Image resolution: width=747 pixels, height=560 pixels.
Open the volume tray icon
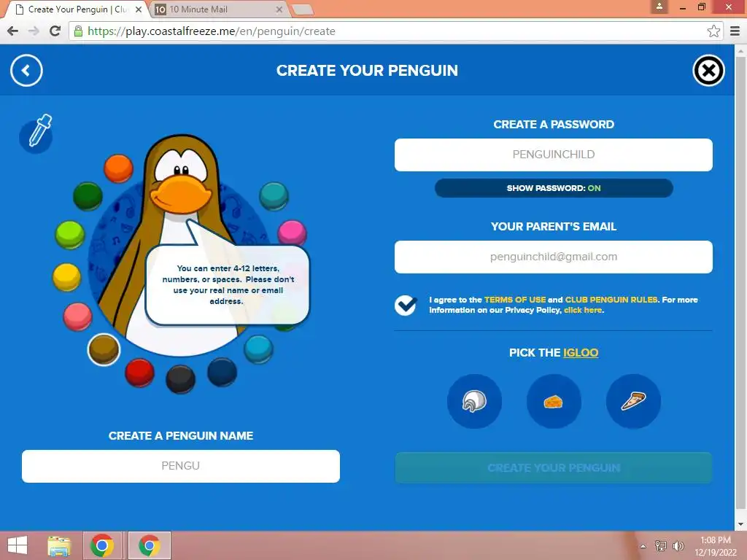click(678, 546)
